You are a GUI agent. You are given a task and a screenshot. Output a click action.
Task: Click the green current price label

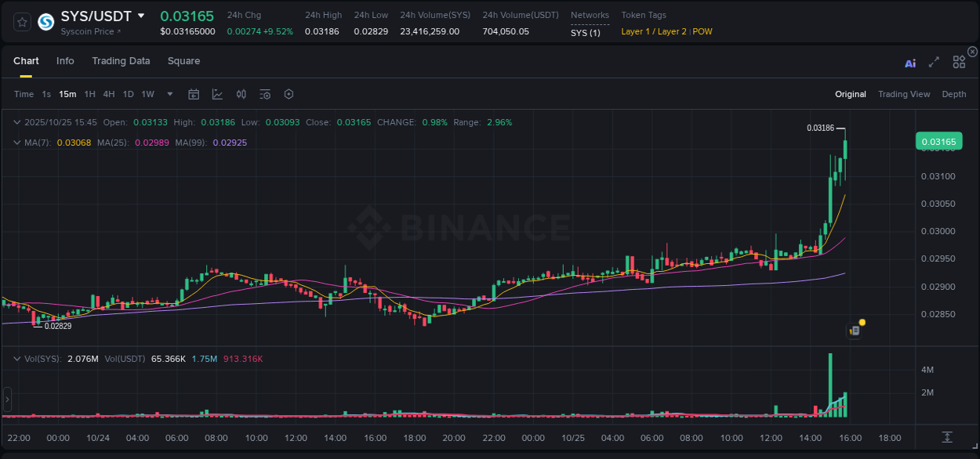[938, 141]
